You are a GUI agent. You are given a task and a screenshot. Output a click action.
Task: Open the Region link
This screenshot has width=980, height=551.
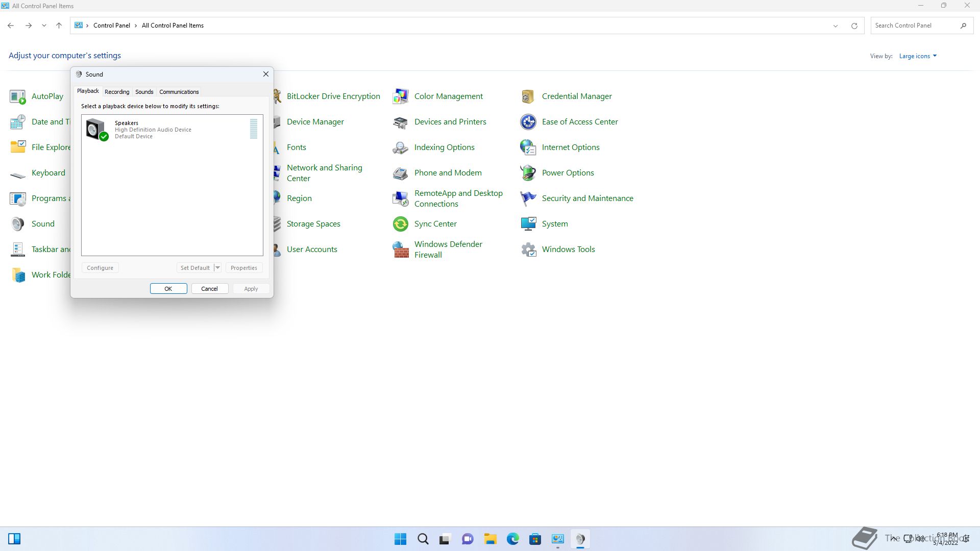click(299, 198)
